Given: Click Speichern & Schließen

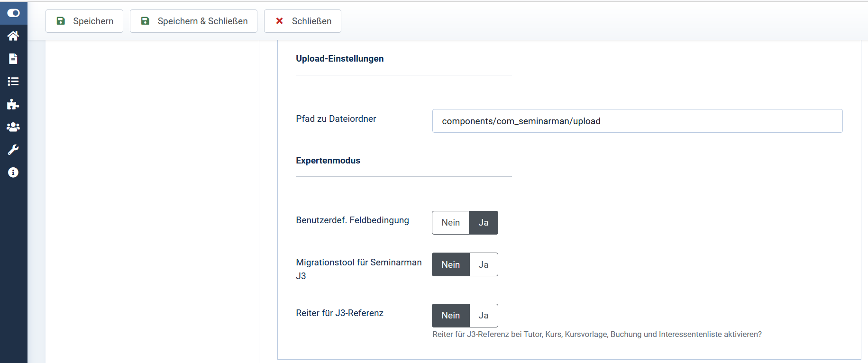Looking at the screenshot, I should (193, 21).
